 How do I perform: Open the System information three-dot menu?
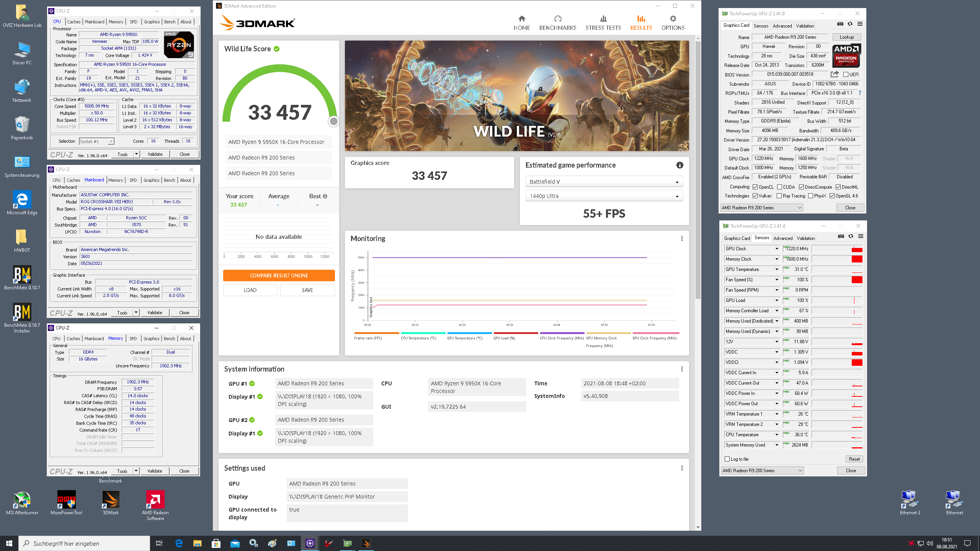(682, 369)
